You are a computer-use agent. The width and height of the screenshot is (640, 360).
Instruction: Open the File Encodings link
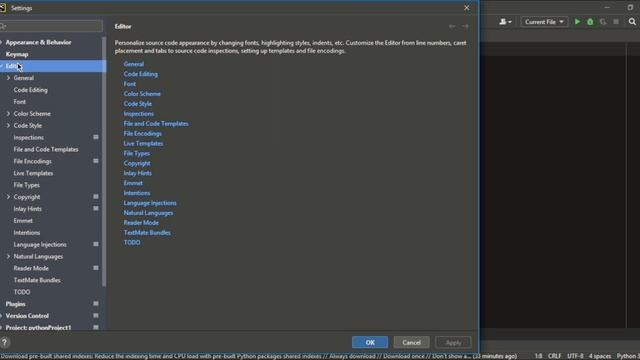click(x=142, y=133)
